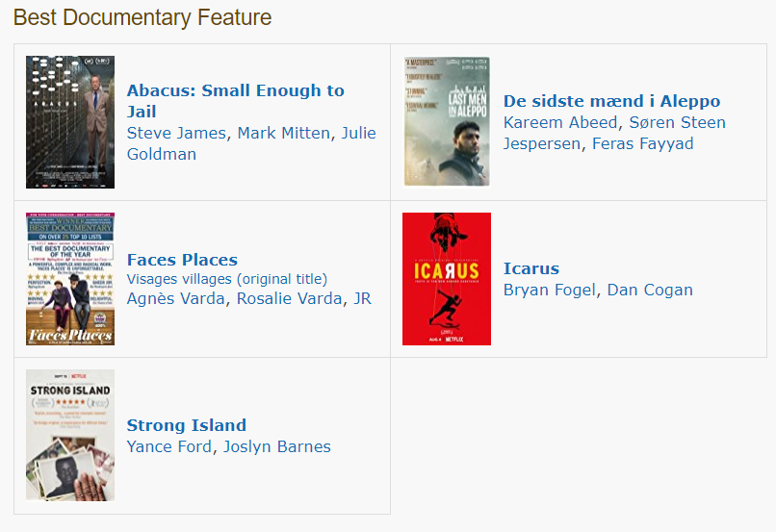Open the Strong Island poster thumbnail
Image resolution: width=776 pixels, height=532 pixels.
coord(69,435)
